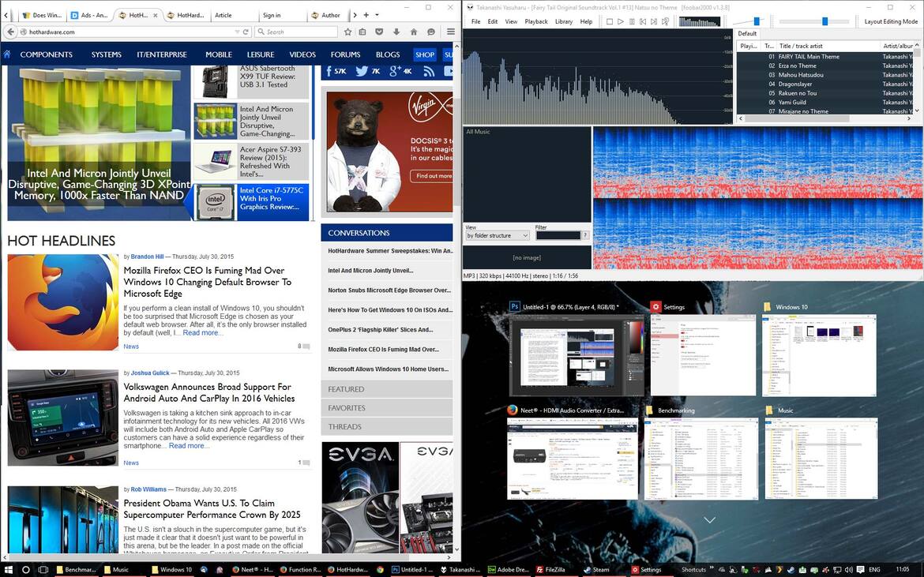Screen dimensions: 924x577
Task: Click HotHardware home icon in nav bar
Action: (x=7, y=54)
